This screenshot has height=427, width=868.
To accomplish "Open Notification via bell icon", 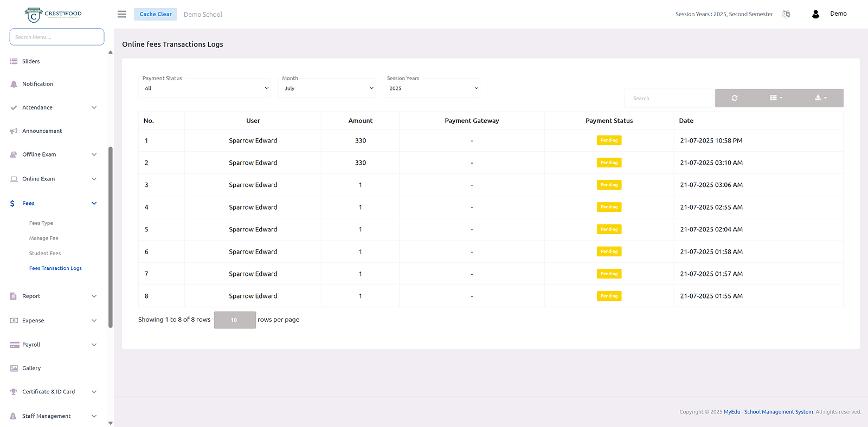I will click(14, 84).
